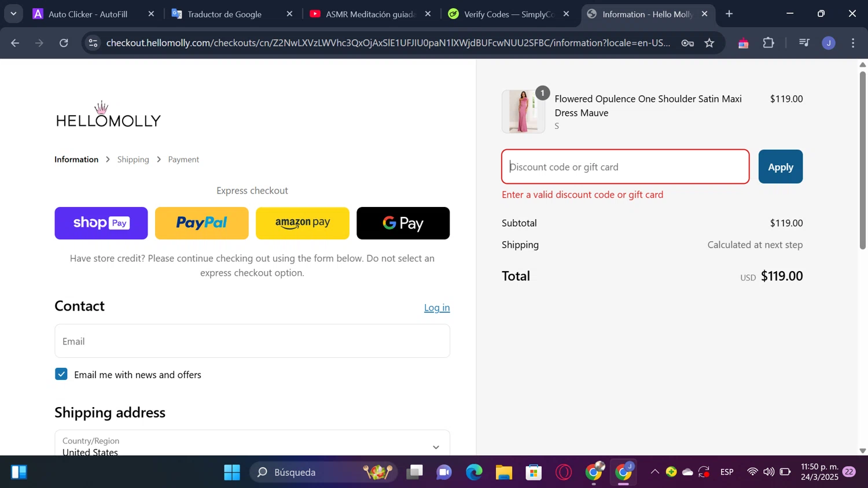Open the Extensions puzzle icon

click(768, 43)
